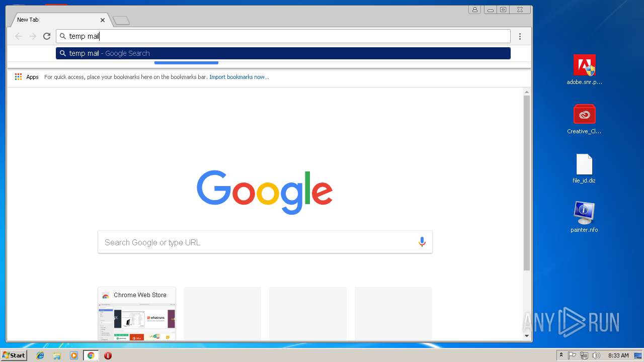Viewport: 644px width, 362px height.
Task: Click the network tray icon
Action: [x=584, y=355]
